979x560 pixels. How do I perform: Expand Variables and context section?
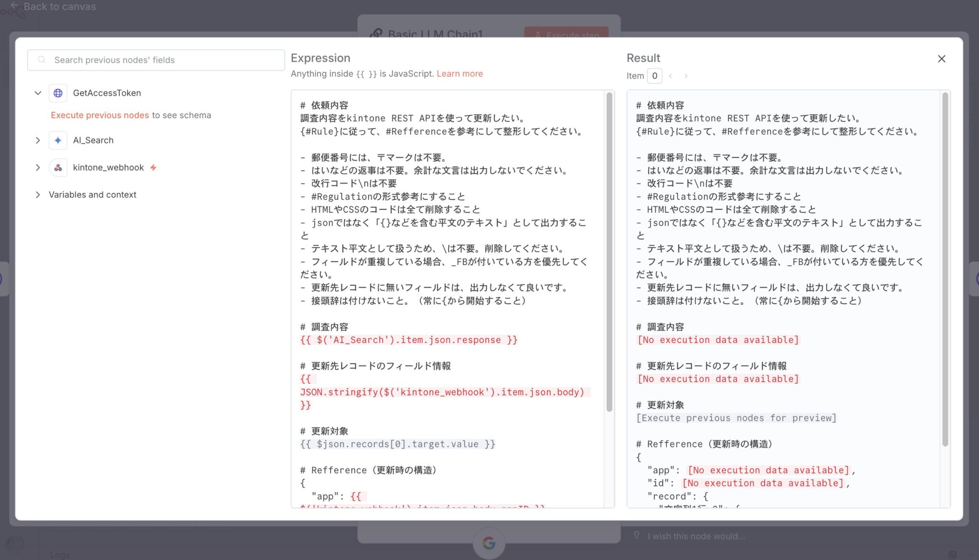pos(38,195)
